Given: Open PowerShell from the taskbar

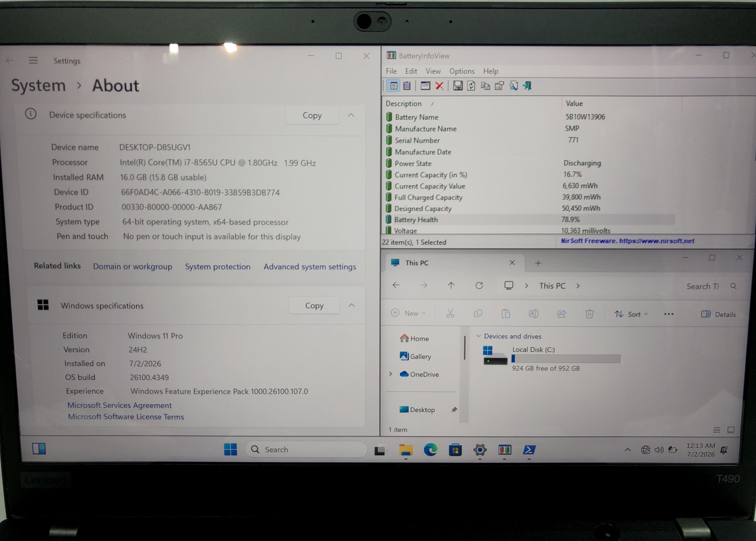Looking at the screenshot, I should (529, 450).
